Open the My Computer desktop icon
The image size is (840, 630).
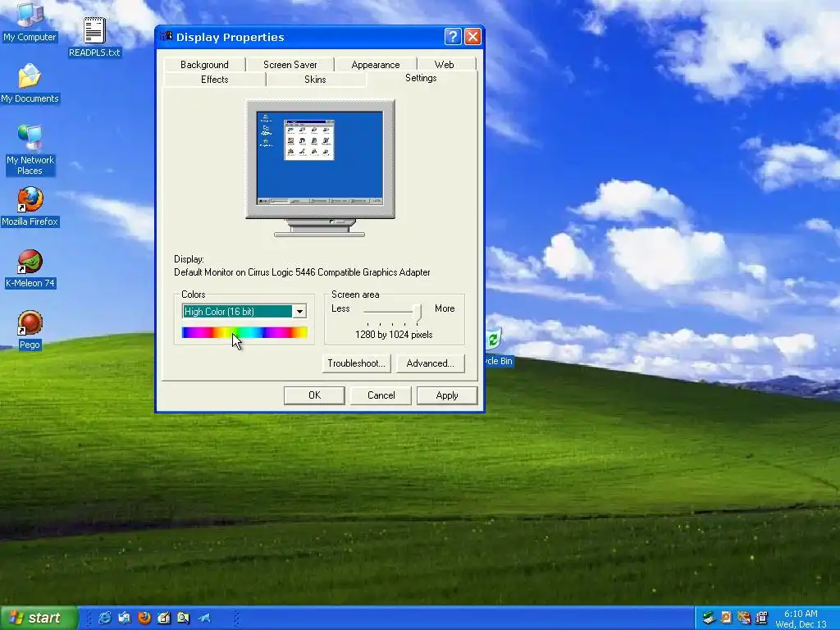(30, 21)
